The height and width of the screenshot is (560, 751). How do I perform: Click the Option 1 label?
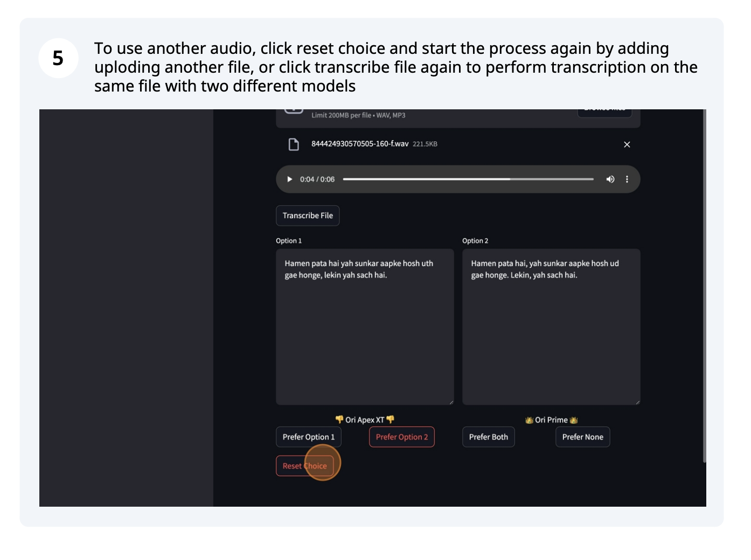289,241
